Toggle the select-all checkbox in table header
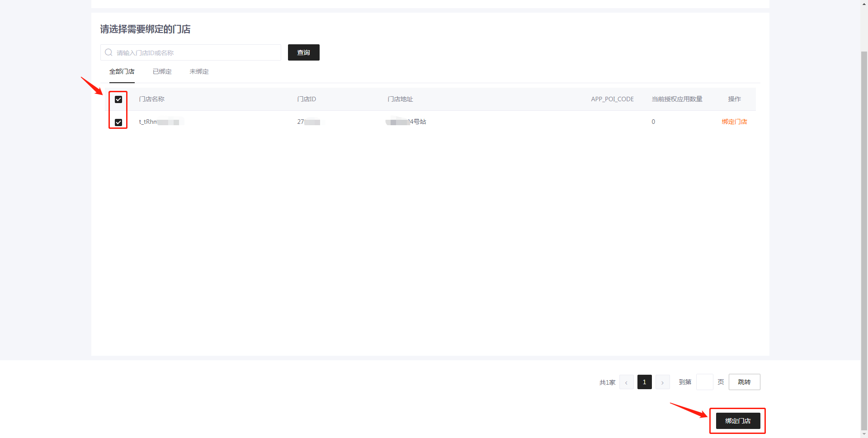This screenshot has width=868, height=438. coord(118,99)
